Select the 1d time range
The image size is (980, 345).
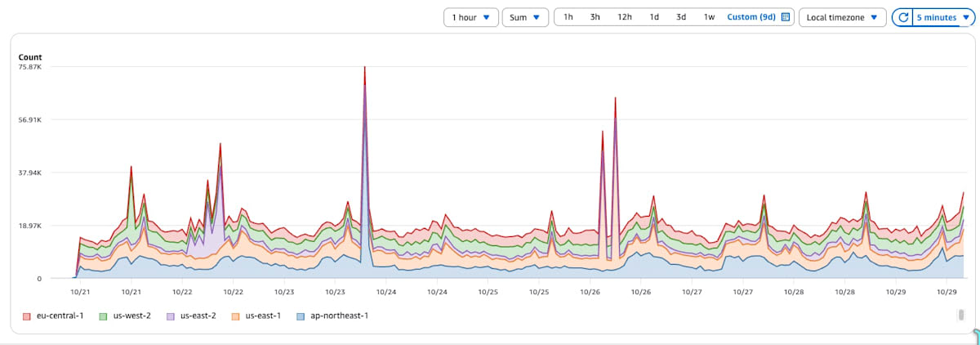[x=654, y=17]
